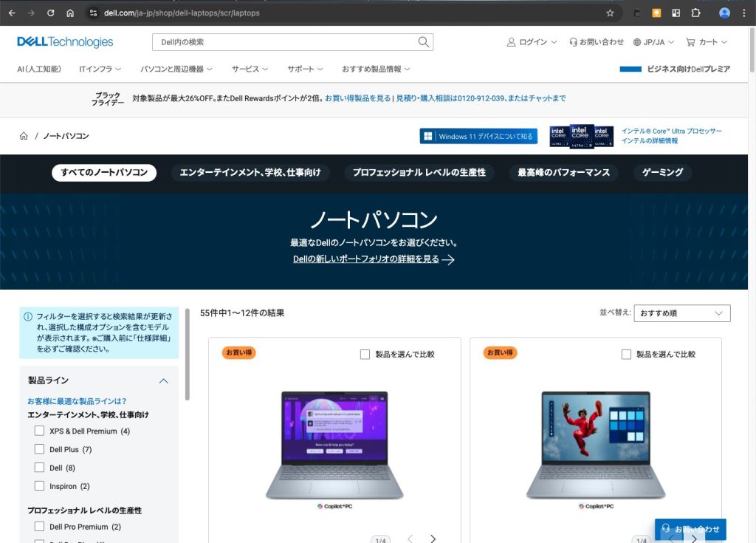Viewport: 756px width, 543px height.
Task: Select 最高峰のパフォーマンス tab
Action: click(x=563, y=172)
